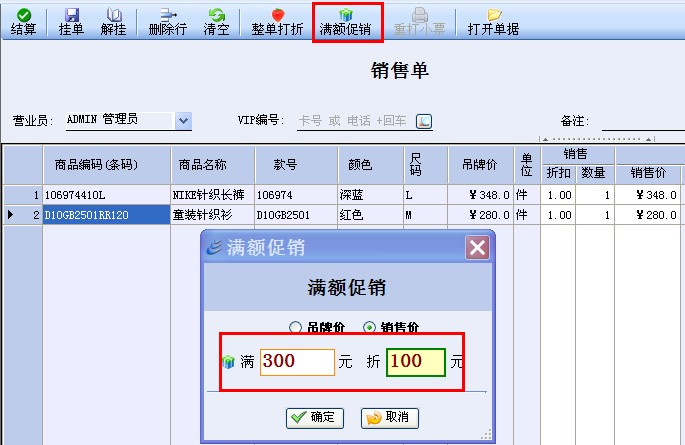Click the 打开单据 open document icon
This screenshot has width=685, height=445.
pyautogui.click(x=493, y=22)
